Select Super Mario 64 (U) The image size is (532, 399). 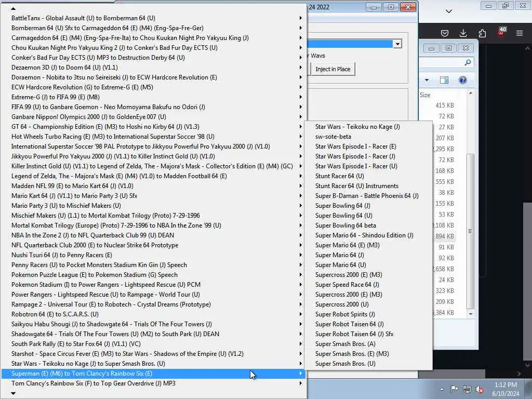[368, 264]
